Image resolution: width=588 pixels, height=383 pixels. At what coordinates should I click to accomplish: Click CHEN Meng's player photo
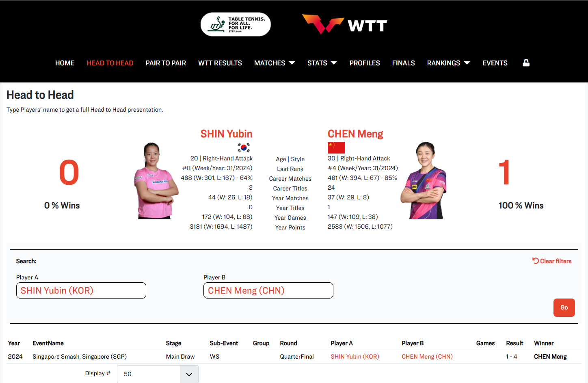(424, 181)
